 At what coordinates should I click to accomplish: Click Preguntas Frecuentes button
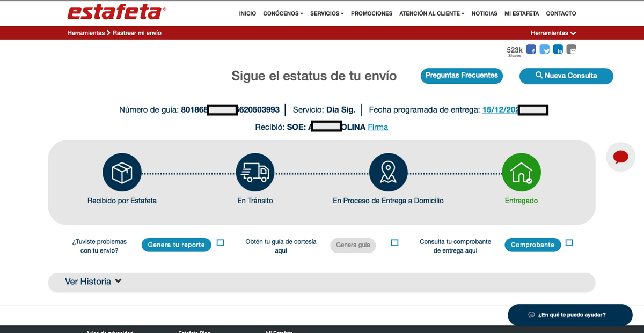pos(462,76)
